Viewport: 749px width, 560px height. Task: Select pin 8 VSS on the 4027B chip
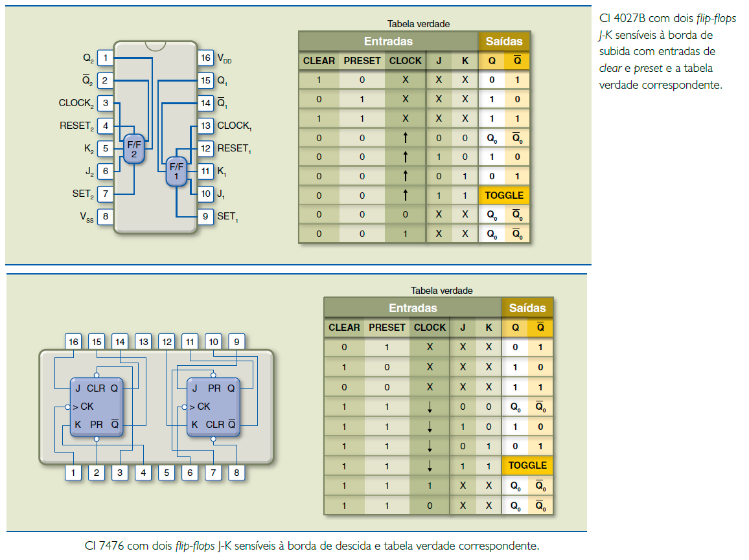click(105, 217)
